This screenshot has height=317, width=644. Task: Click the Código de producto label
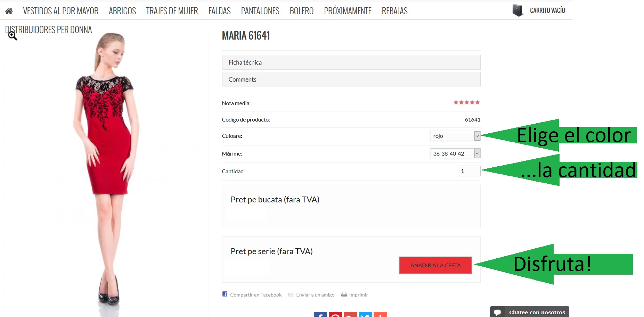coord(246,120)
